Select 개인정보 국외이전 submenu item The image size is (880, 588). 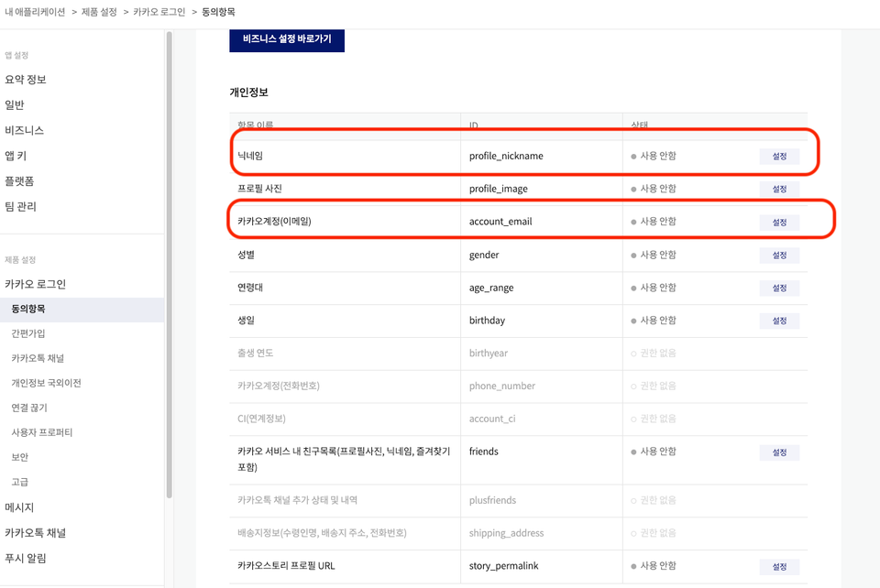coord(47,383)
